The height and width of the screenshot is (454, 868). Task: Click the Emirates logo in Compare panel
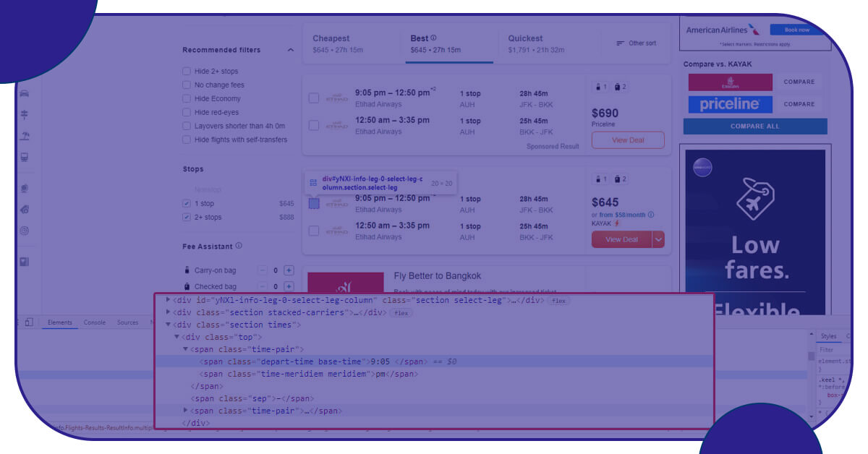(730, 82)
